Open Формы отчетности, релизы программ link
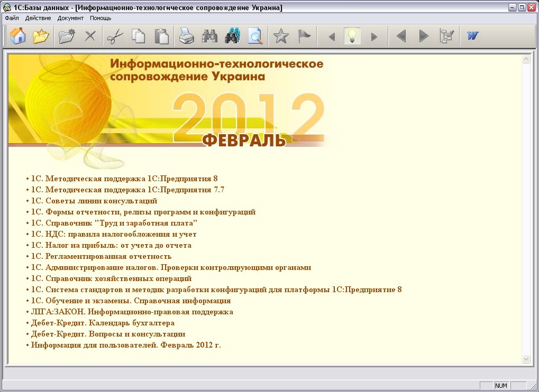539x392 pixels. pyautogui.click(x=143, y=212)
